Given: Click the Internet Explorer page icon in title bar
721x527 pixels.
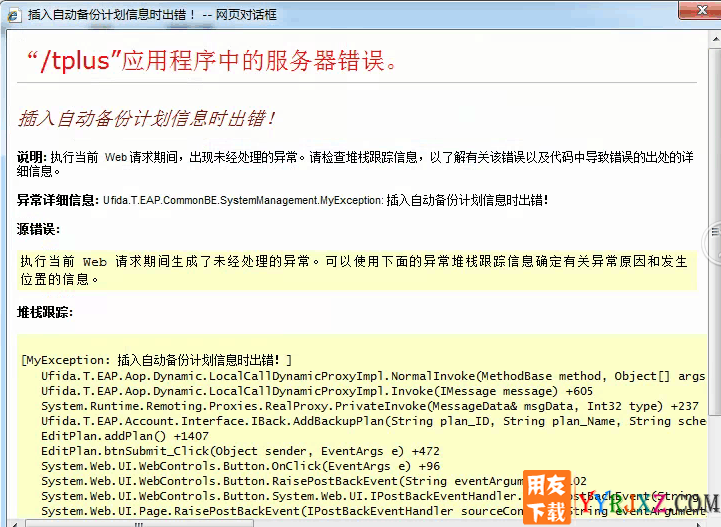Looking at the screenshot, I should point(14,16).
